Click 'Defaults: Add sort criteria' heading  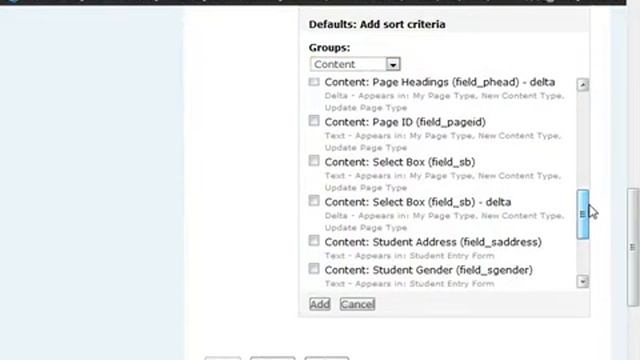point(377,24)
